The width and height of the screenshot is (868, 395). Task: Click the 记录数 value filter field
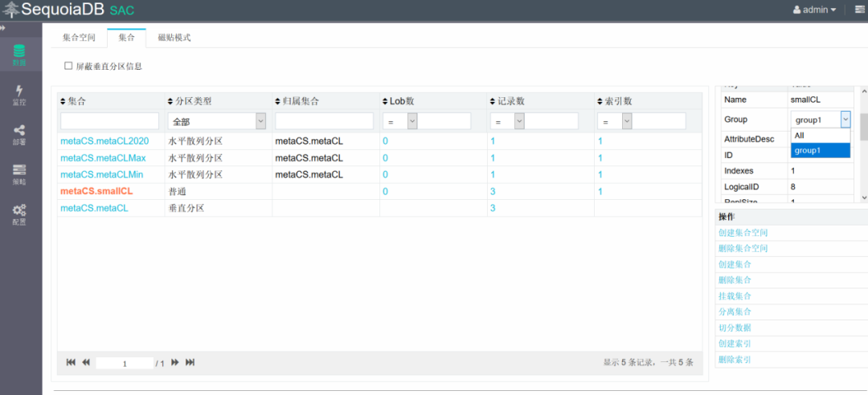pos(551,121)
